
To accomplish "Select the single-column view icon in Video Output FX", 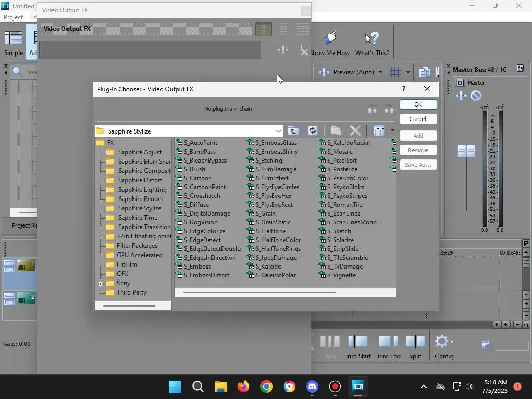I will pos(263,29).
